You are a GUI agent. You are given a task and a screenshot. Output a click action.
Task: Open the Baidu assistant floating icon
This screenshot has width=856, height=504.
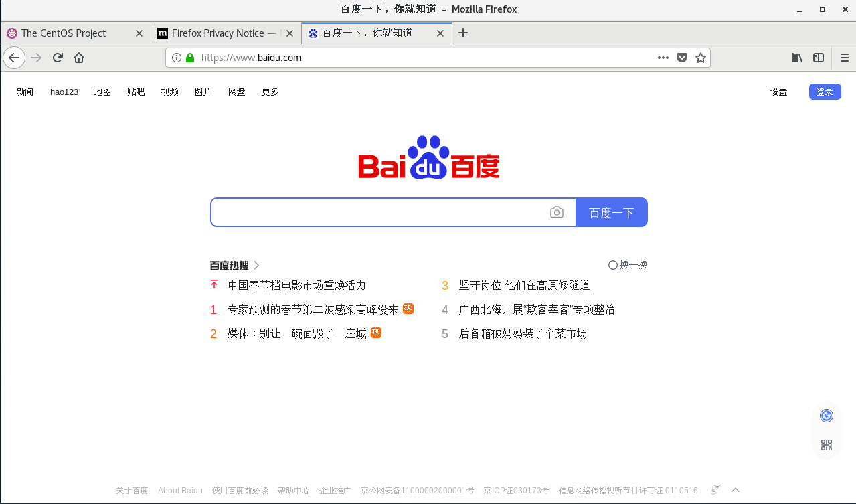[827, 416]
